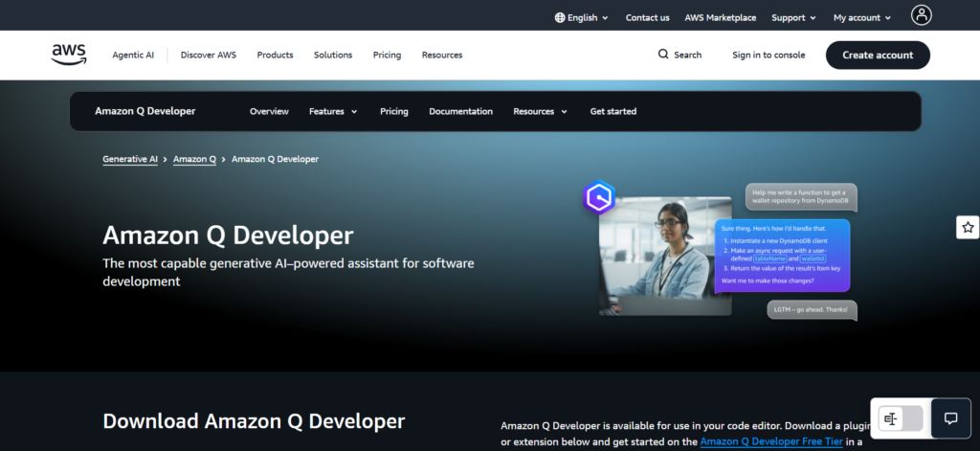Open Pricing in main AWS navigation
980x451 pixels.
pos(387,55)
